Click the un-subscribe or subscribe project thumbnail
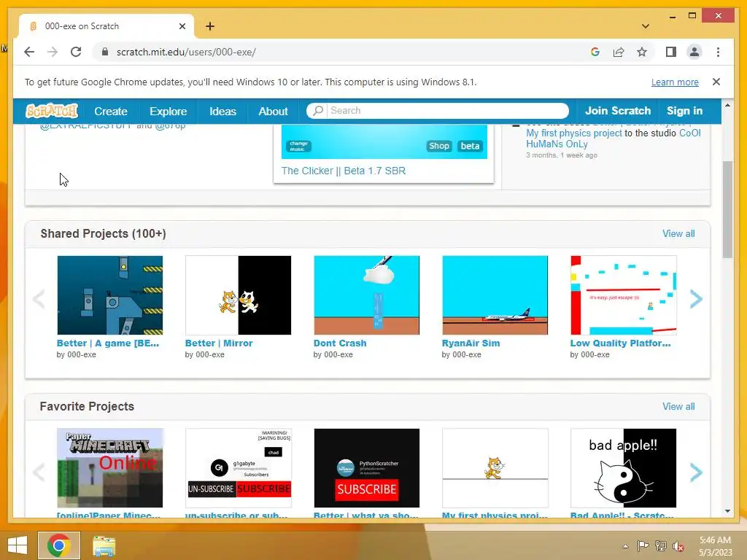Viewport: 747px width, 560px height. pos(239,467)
